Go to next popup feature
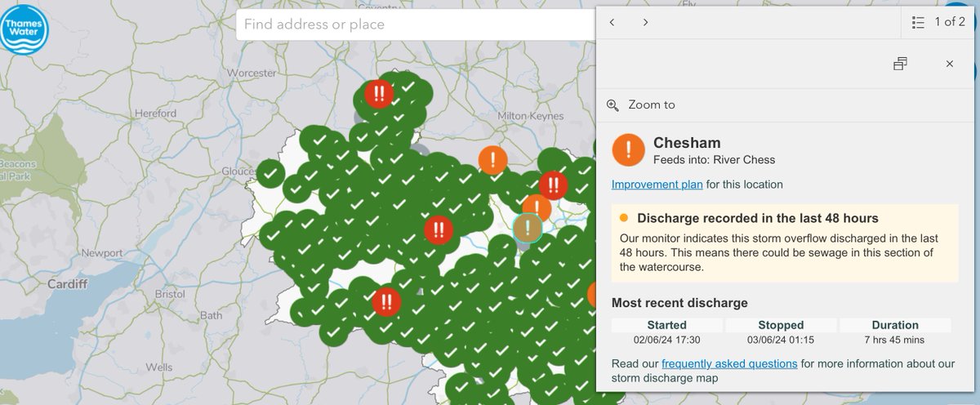The width and height of the screenshot is (980, 405). [645, 22]
